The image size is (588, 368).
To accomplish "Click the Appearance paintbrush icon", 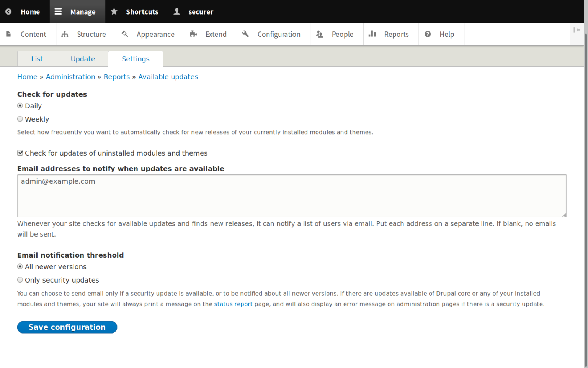I will [124, 34].
